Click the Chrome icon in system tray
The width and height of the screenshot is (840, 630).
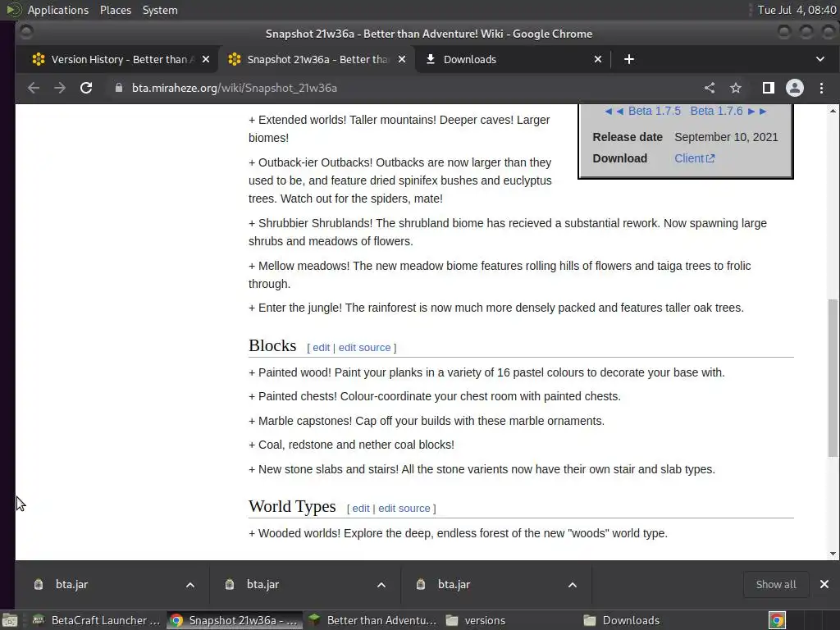(777, 620)
